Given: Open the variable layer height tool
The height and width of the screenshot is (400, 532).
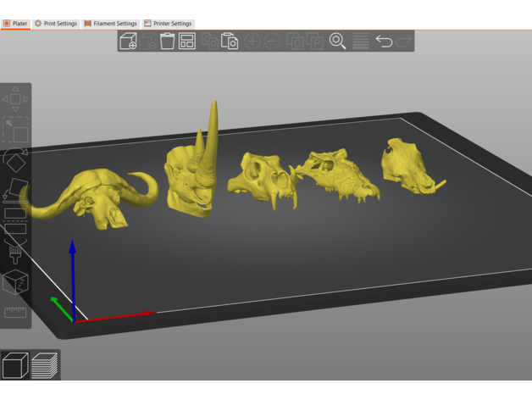Looking at the screenshot, I should (360, 42).
